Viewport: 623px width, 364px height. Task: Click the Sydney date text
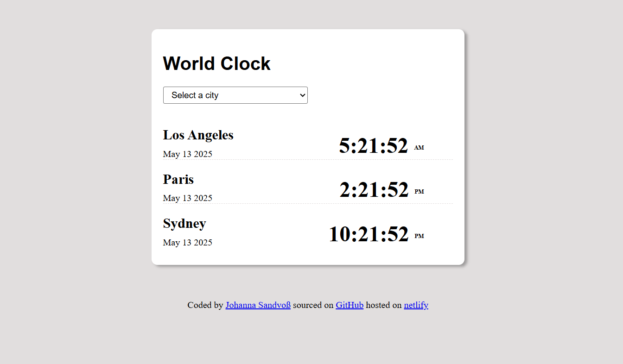[187, 242]
